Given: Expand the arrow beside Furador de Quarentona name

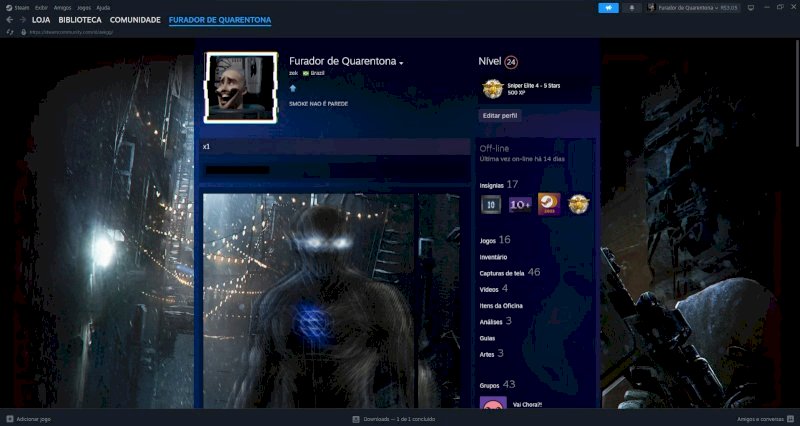Looking at the screenshot, I should 401,63.
